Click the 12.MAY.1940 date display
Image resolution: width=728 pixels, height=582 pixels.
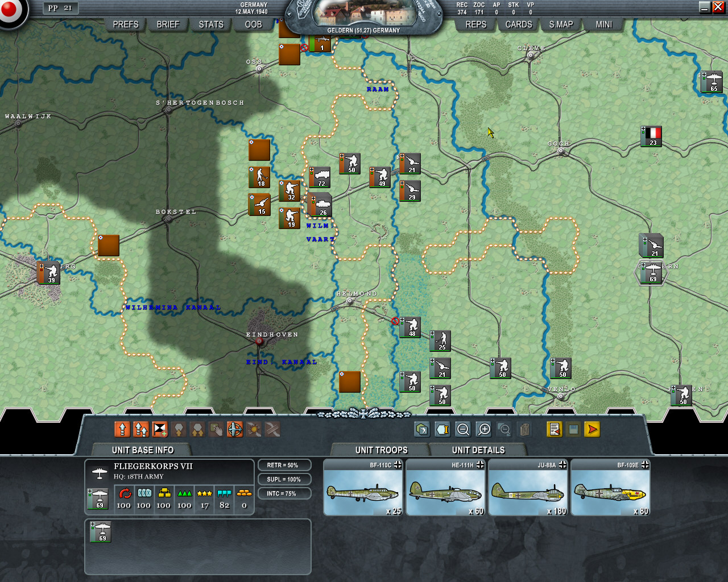(x=251, y=11)
